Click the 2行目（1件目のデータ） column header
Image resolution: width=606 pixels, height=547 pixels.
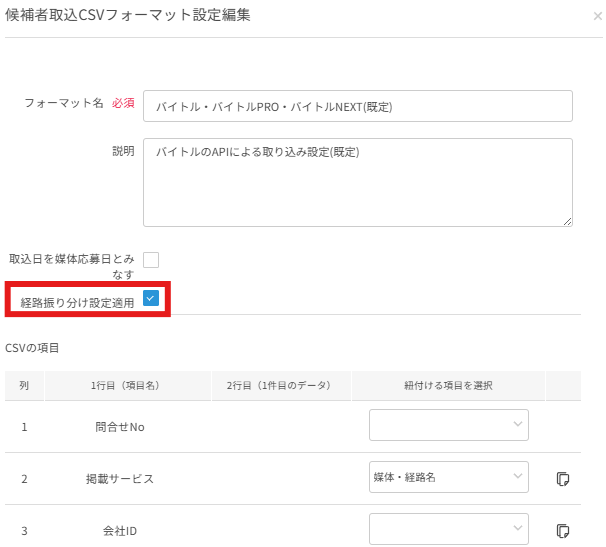click(278, 385)
